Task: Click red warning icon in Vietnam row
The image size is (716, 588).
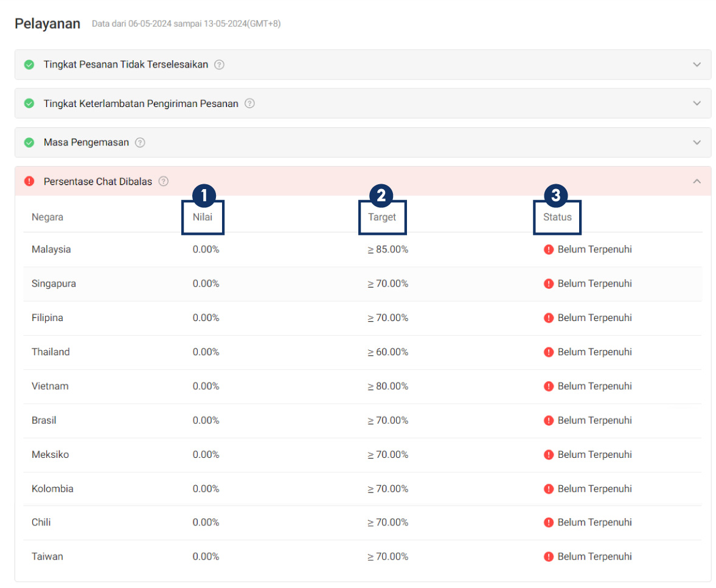Action: 549,387
